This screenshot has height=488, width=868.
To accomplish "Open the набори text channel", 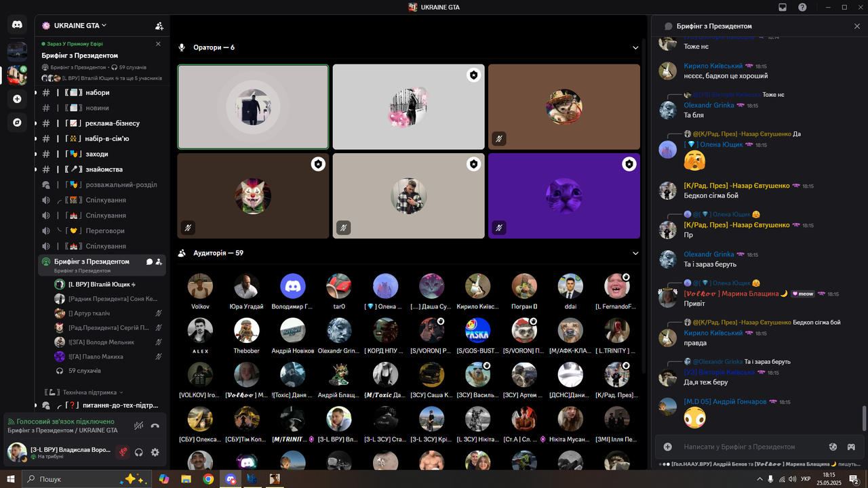I will 102,93.
